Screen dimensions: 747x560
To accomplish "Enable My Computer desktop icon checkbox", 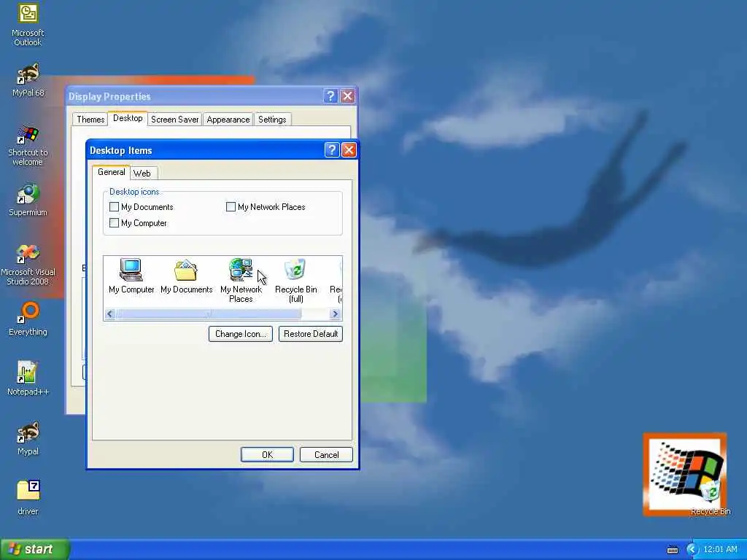I will [x=114, y=223].
